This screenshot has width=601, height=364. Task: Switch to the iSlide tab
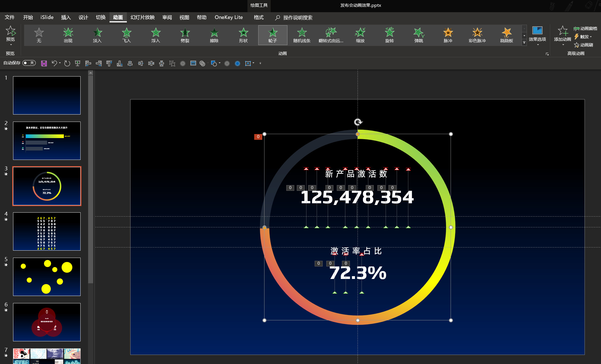[47, 17]
